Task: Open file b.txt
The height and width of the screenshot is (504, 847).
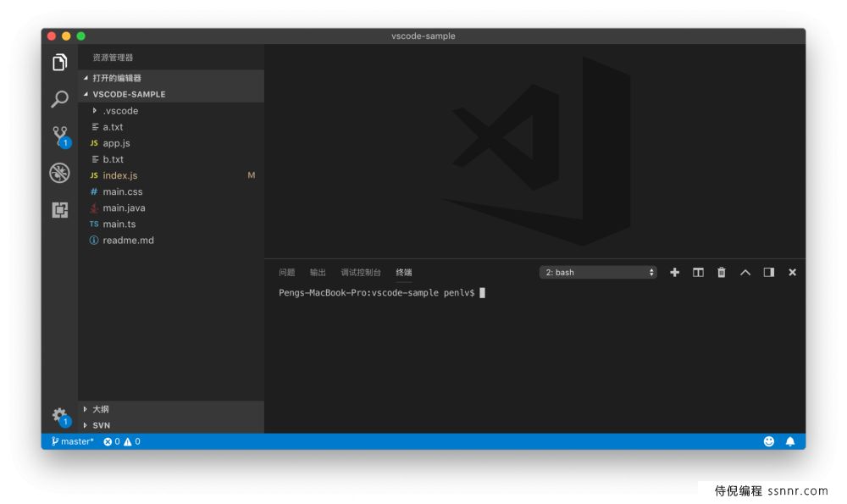Action: coord(171,159)
